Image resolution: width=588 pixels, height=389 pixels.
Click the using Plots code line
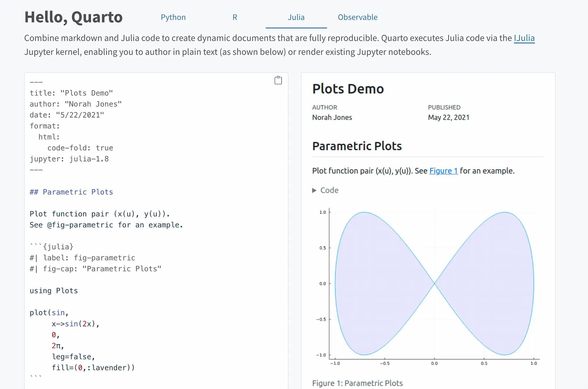[x=54, y=291]
